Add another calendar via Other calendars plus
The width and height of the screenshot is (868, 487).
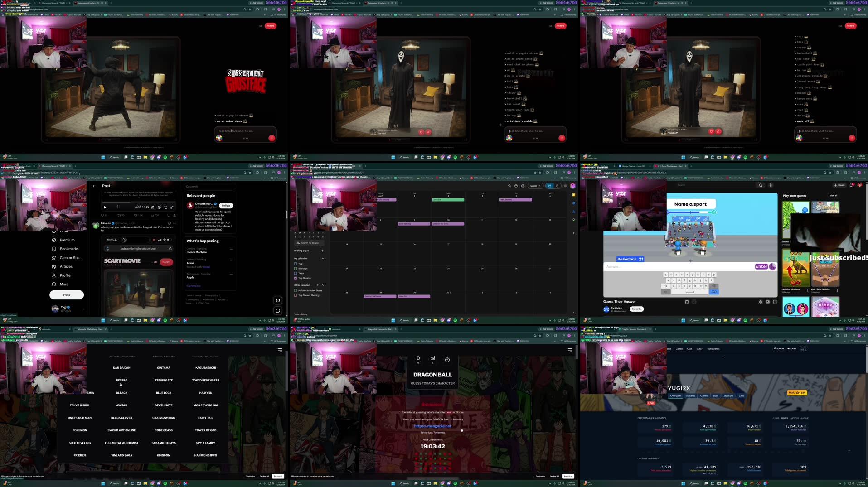(x=317, y=285)
